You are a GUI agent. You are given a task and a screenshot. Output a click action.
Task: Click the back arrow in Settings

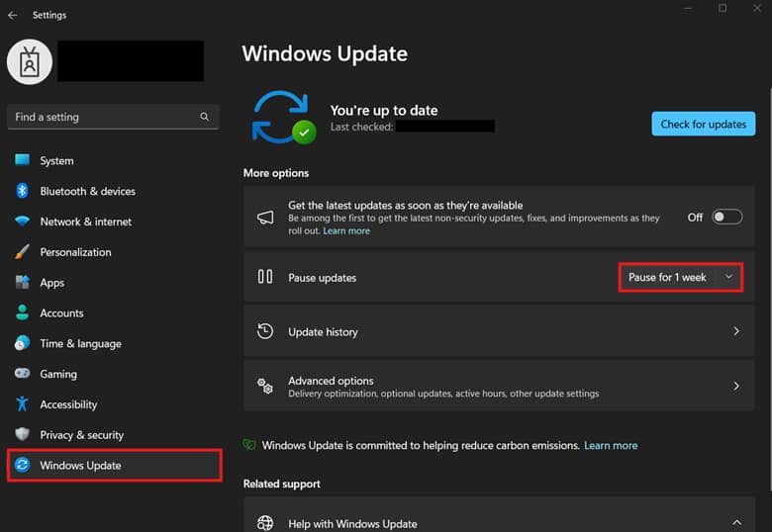(x=13, y=15)
